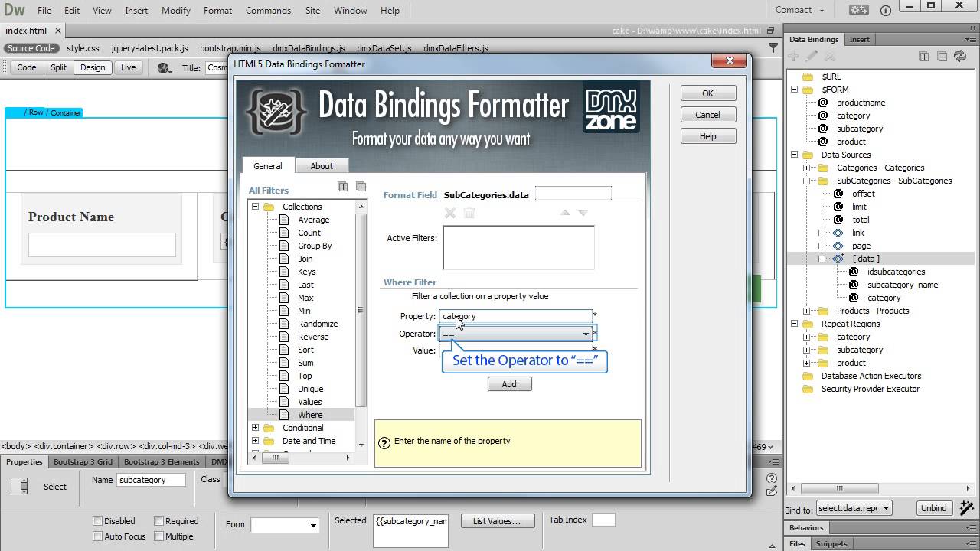Click the idsubcategories binding in data tree
Screen dimensions: 980x551
coord(896,272)
